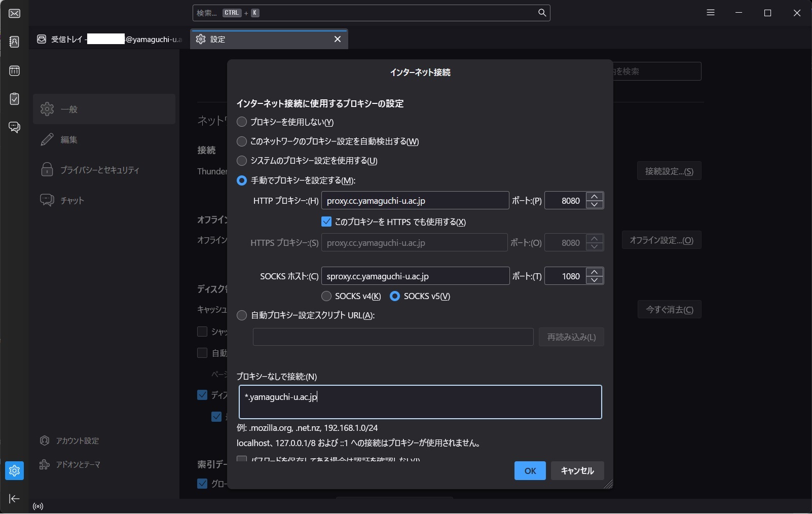
Task: Select the 設定 tab
Action: (269, 39)
